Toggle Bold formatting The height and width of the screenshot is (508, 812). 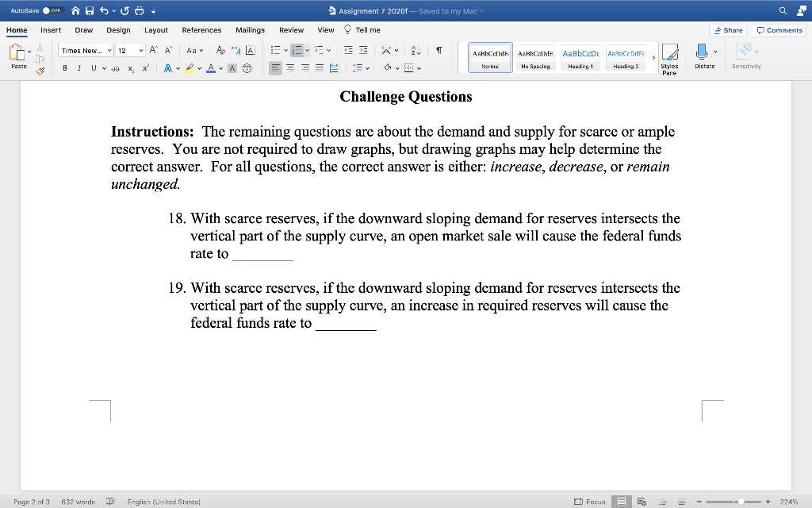pos(65,68)
